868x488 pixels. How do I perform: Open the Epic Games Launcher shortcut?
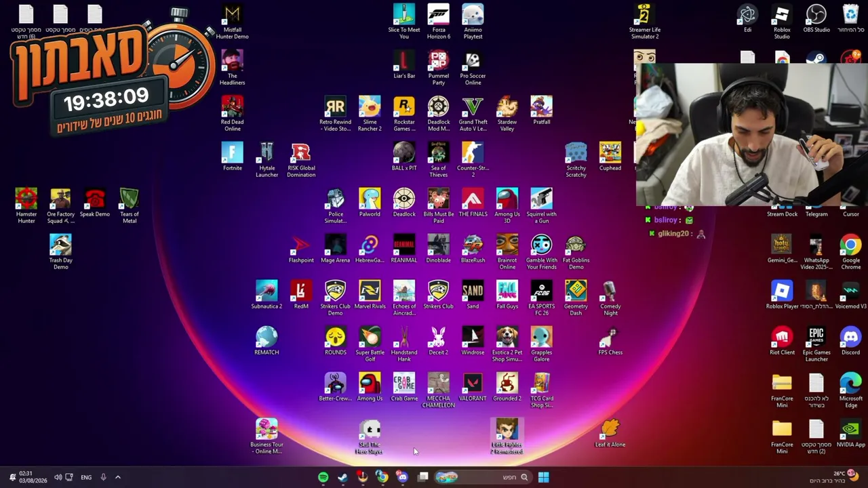[816, 344]
